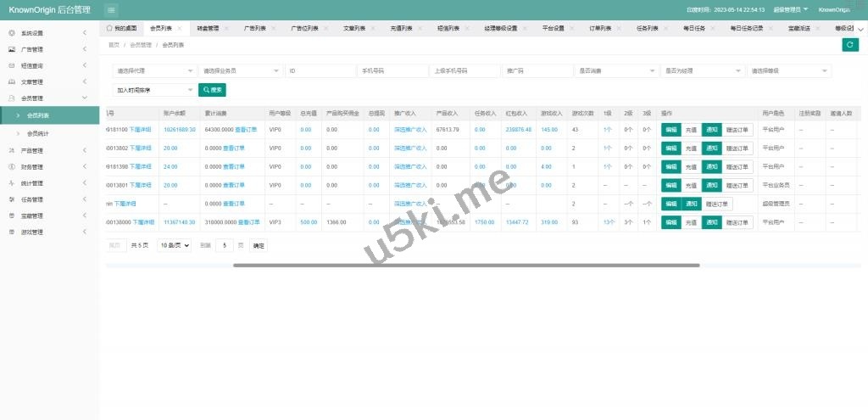The height and width of the screenshot is (420, 868).
Task: Click the coin icon beside 财务管理
Action: (11, 167)
